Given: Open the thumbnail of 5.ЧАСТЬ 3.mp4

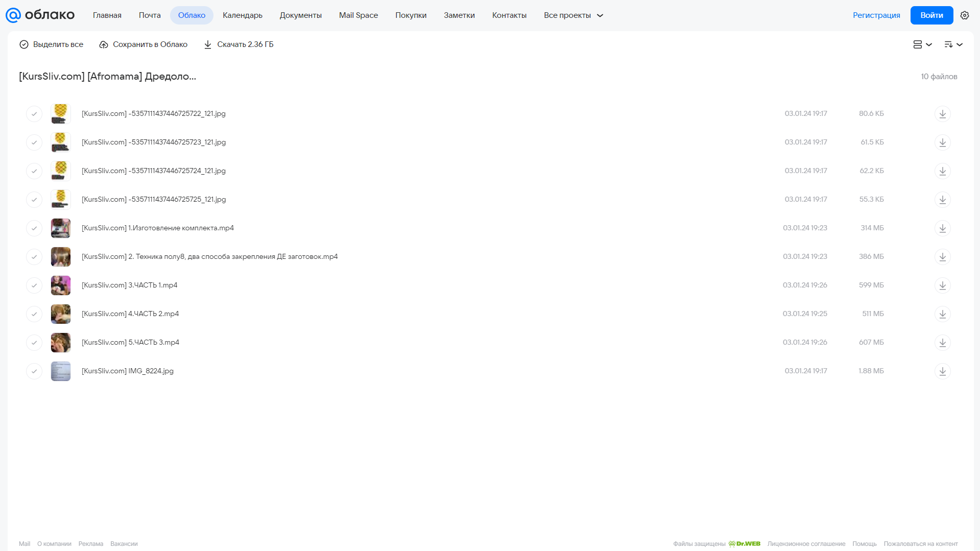Looking at the screenshot, I should click(x=61, y=343).
